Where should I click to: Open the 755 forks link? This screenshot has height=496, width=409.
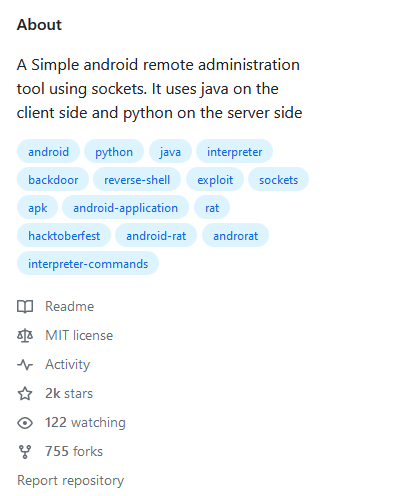pos(74,452)
